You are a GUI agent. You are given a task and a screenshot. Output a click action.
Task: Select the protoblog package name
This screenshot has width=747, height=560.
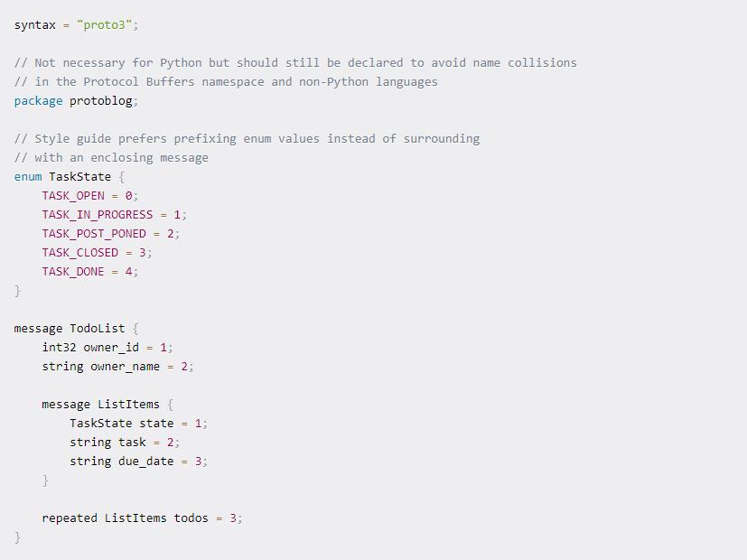pos(101,100)
